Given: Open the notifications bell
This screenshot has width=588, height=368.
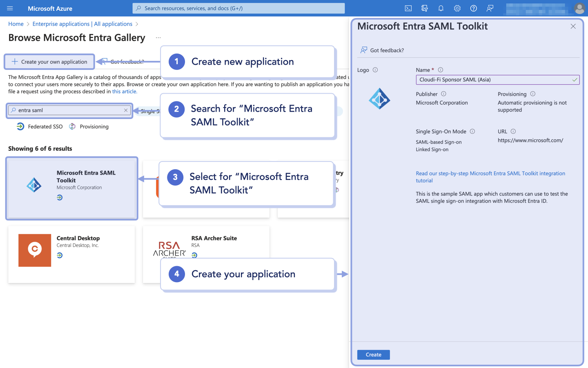Looking at the screenshot, I should [x=441, y=8].
